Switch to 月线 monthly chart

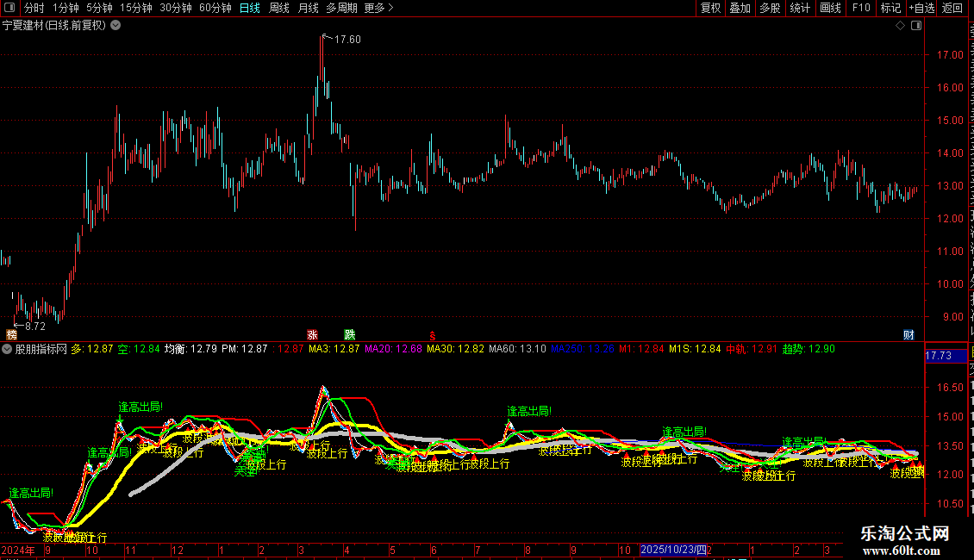coord(308,8)
